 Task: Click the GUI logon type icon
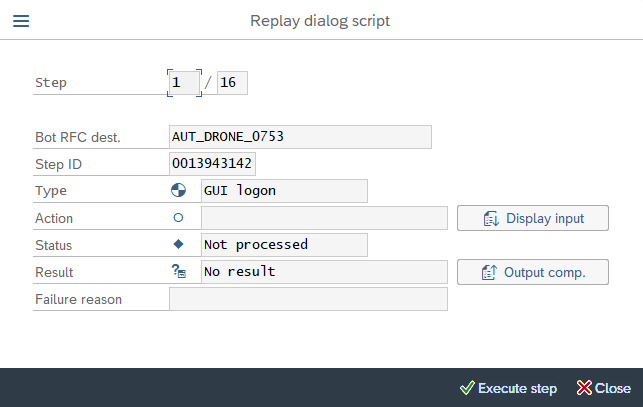click(178, 190)
